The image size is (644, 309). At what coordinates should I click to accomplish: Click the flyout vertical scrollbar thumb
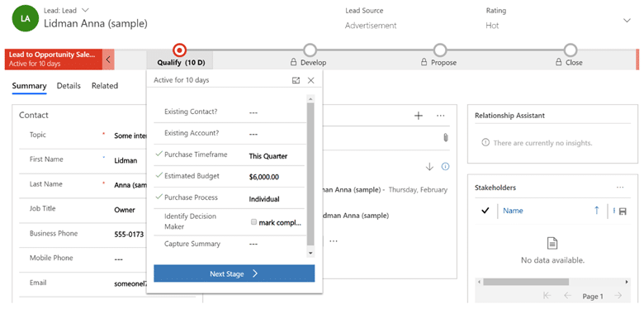pyautogui.click(x=310, y=174)
